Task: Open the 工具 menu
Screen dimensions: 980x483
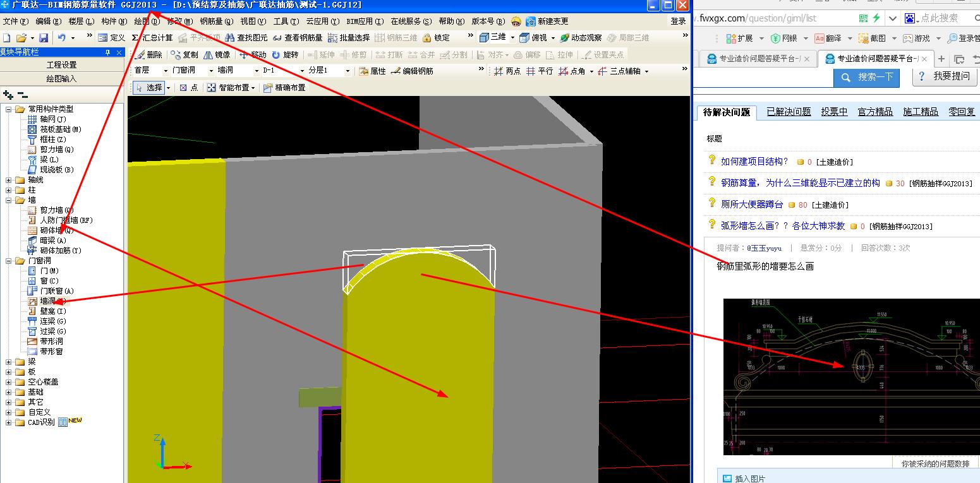Action: [x=286, y=21]
